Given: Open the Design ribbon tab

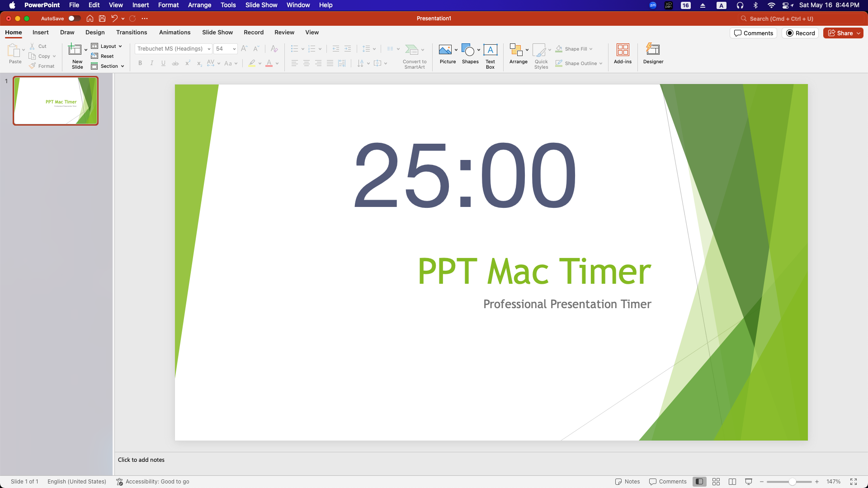Looking at the screenshot, I should pos(95,33).
